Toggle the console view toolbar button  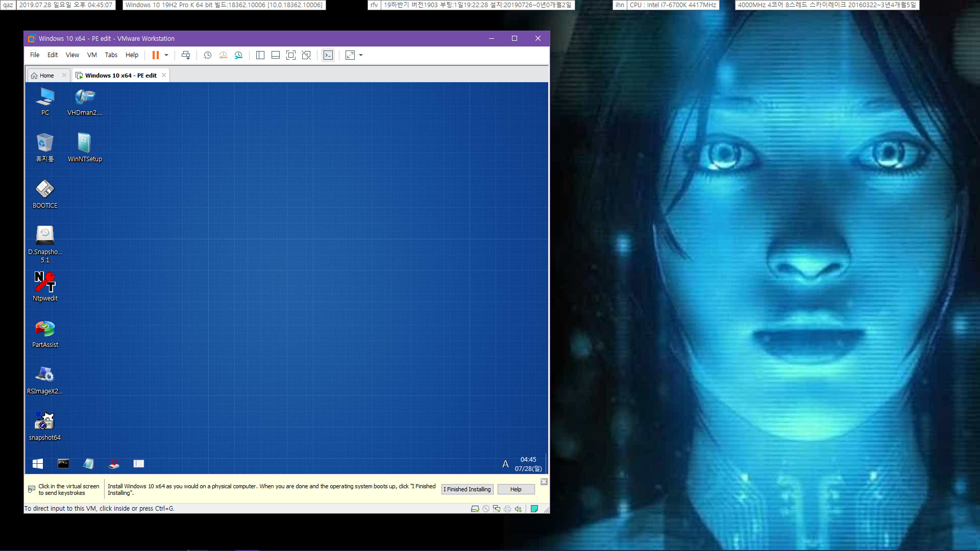point(328,55)
